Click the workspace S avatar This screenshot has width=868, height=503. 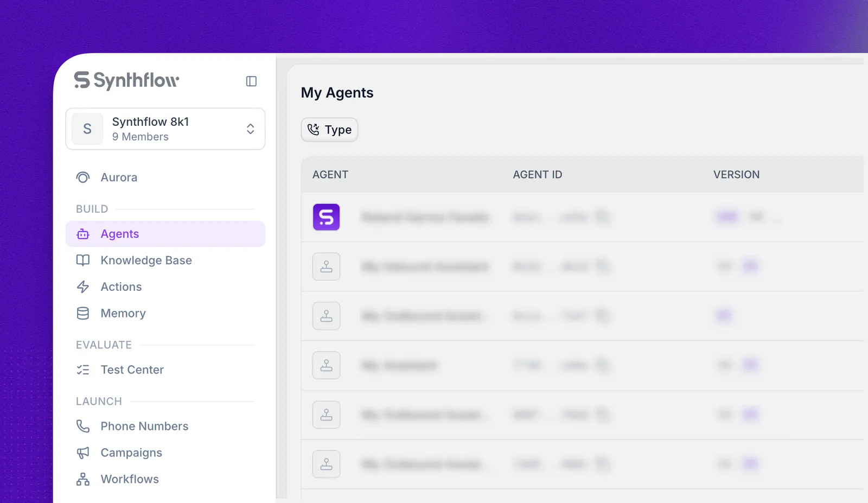[87, 129]
